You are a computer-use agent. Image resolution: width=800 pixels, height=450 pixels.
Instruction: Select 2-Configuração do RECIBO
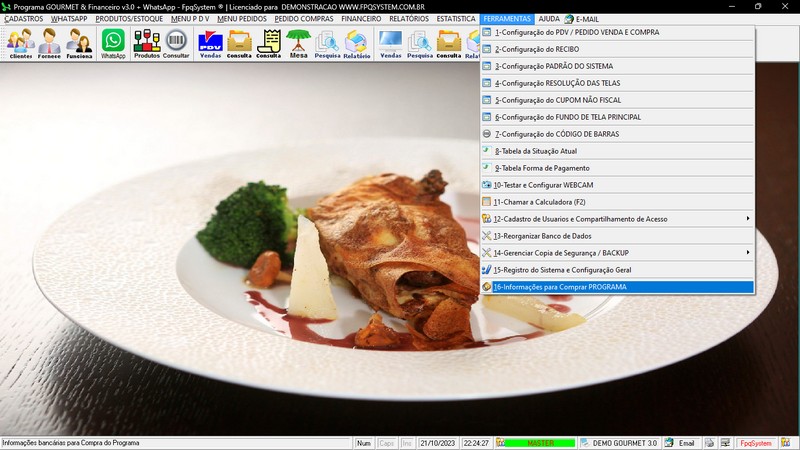click(x=617, y=49)
